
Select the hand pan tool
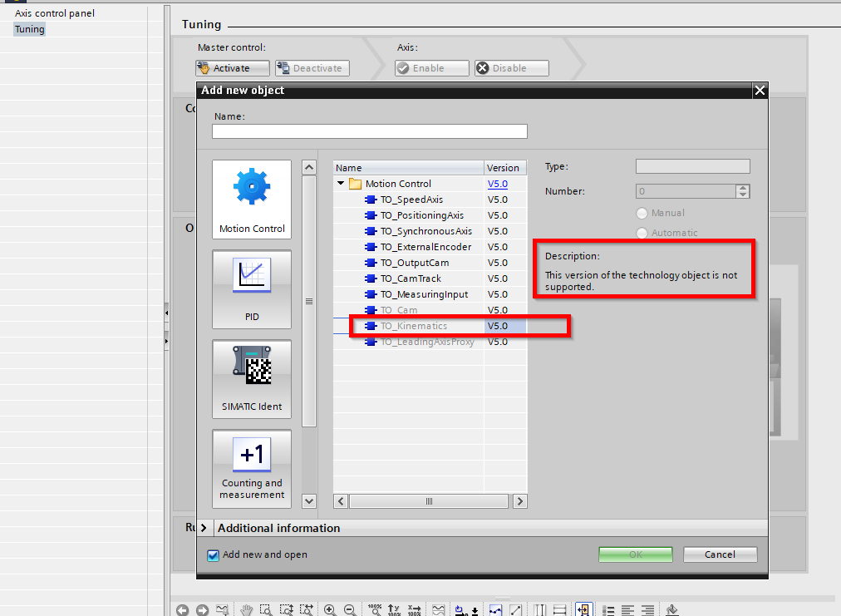pyautogui.click(x=246, y=609)
